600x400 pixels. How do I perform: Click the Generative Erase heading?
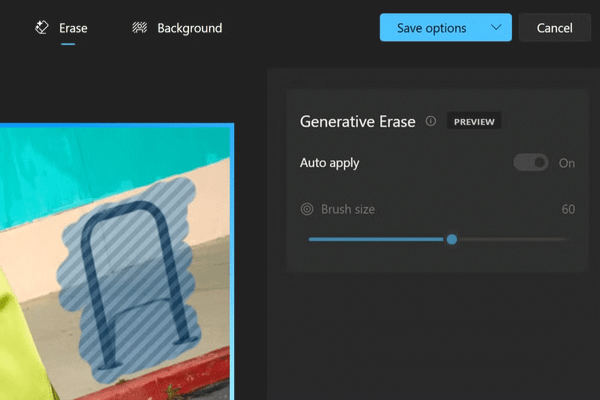tap(357, 121)
